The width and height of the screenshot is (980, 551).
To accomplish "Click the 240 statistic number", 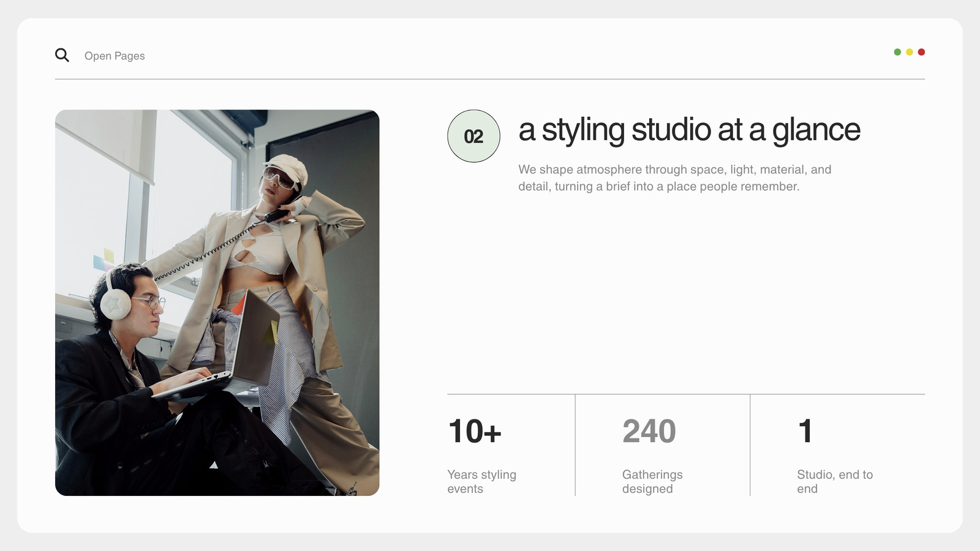I will [x=649, y=431].
